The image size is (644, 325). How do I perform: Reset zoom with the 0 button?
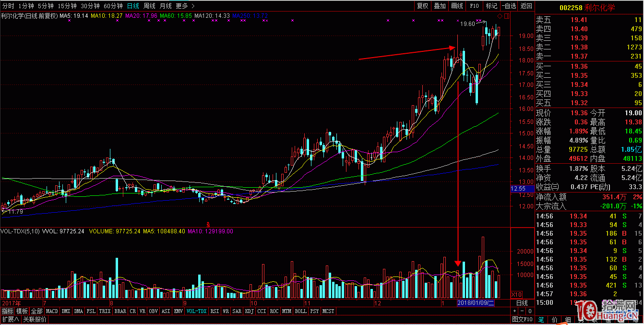coord(530,311)
